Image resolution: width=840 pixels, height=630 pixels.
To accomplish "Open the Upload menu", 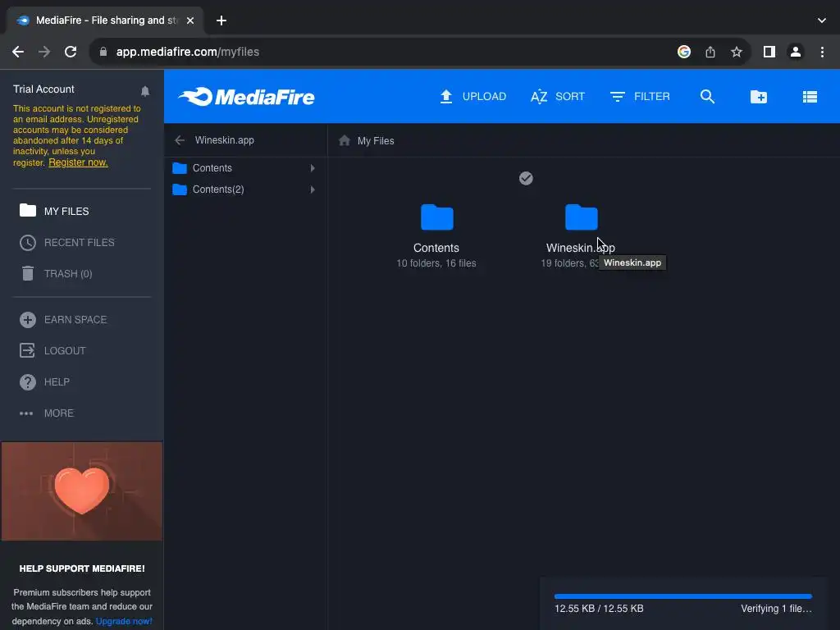I will (472, 97).
